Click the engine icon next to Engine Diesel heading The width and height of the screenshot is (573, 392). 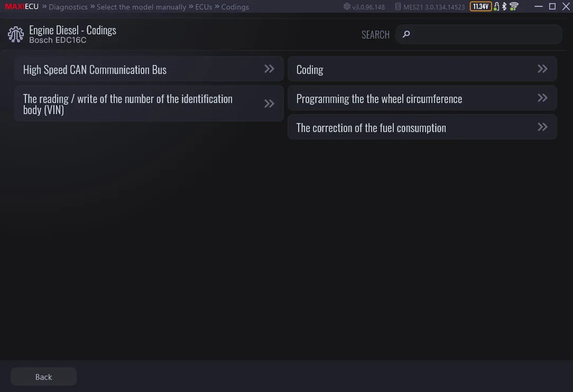tap(15, 34)
